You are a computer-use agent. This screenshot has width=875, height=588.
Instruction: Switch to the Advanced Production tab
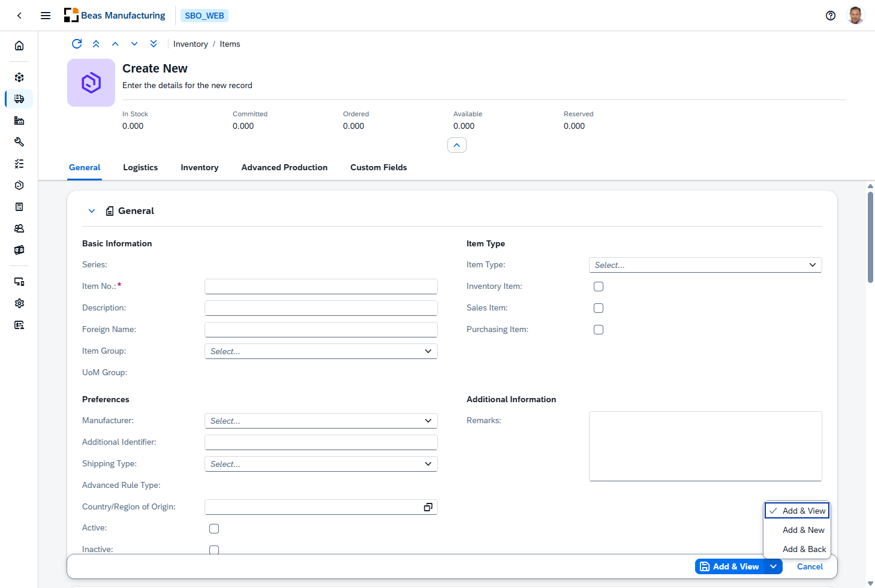pos(284,167)
